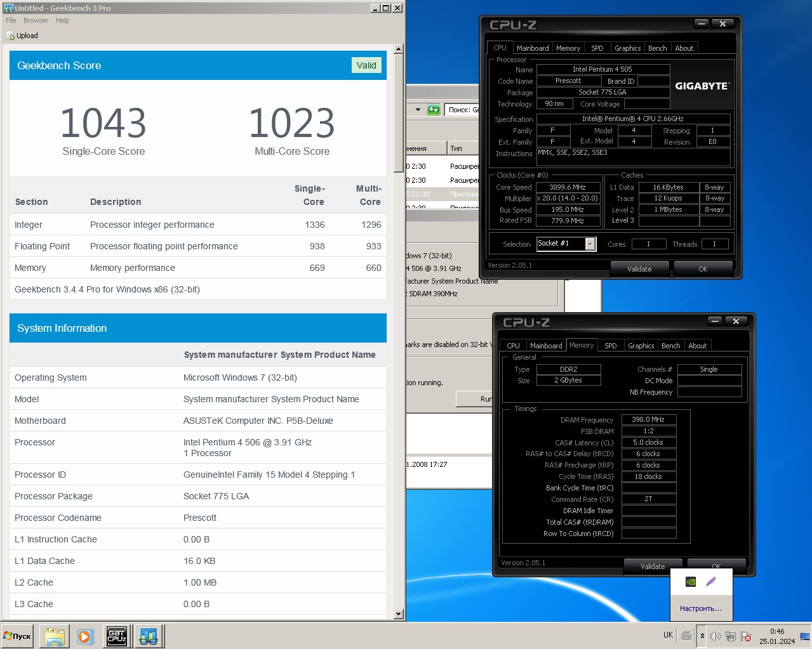Open SPD tab in lower CPU-Z window
812x649 pixels.
611,346
